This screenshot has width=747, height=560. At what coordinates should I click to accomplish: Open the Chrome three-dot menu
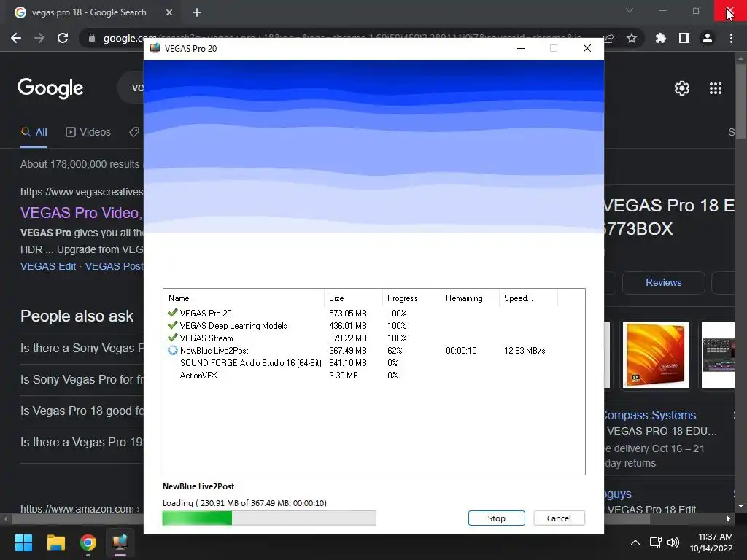731,38
